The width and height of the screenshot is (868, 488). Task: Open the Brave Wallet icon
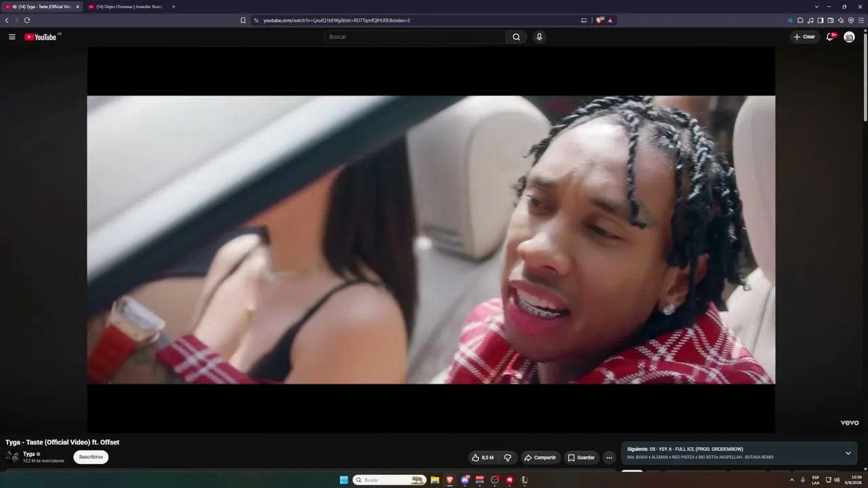[x=831, y=20]
